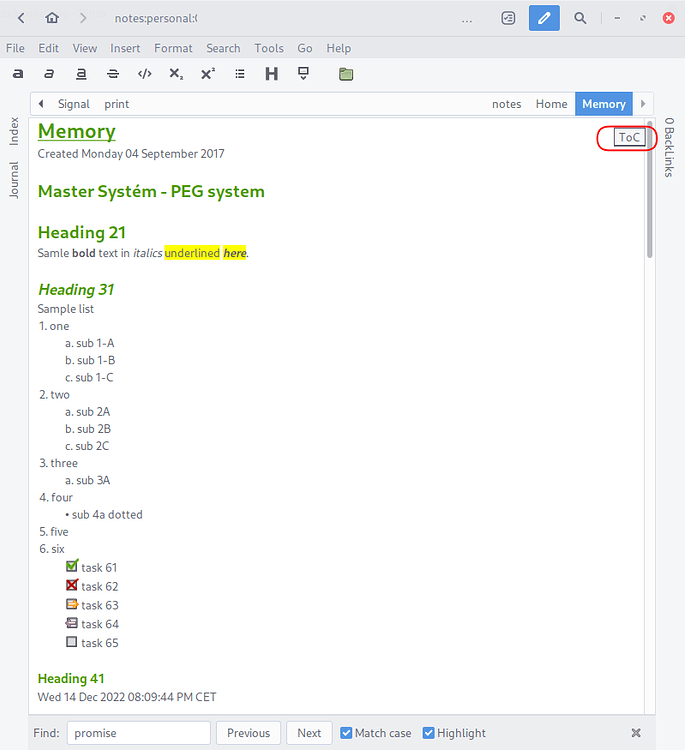The image size is (685, 750).
Task: Click the page vertical scrollbar handle
Action: tap(649, 191)
